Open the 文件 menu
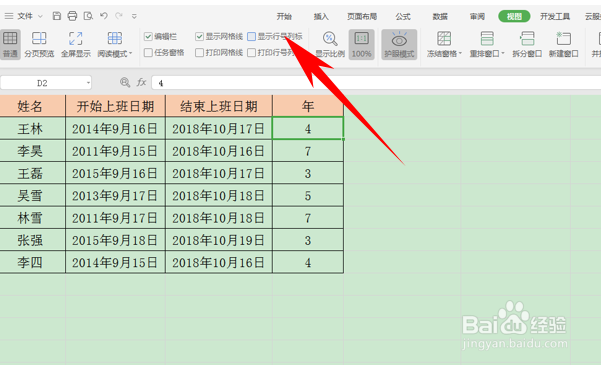Viewport: 603px width, 365px height. pos(25,16)
